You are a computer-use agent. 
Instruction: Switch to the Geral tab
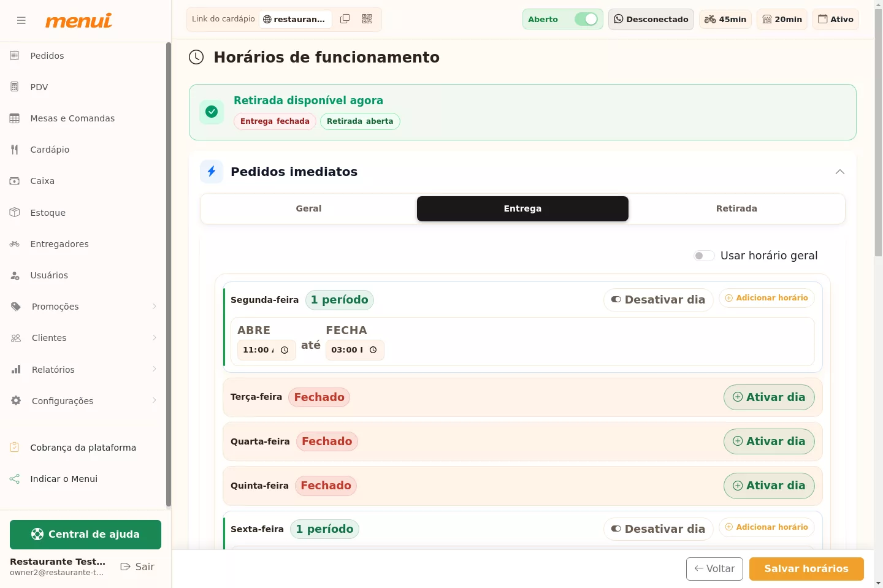click(308, 208)
